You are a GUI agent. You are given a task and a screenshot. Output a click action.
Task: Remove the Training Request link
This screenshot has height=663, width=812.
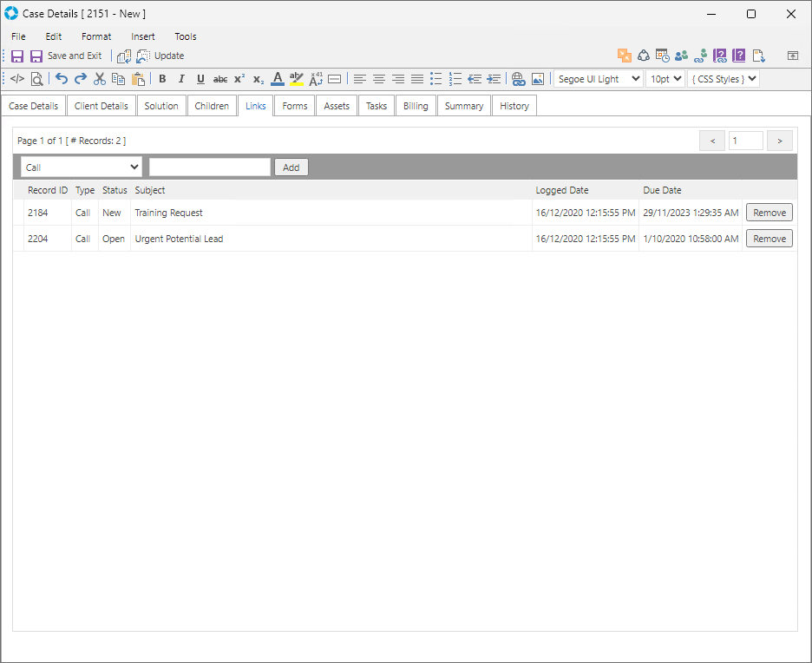[x=769, y=213]
